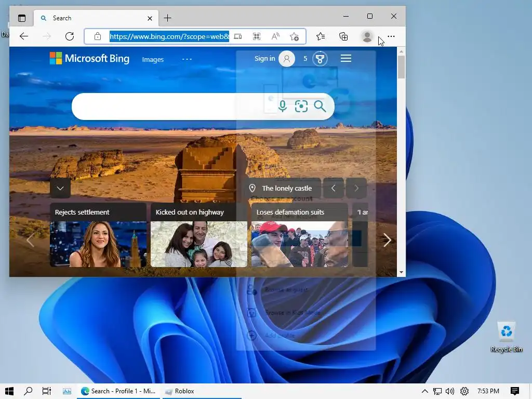Show next Bing background image

tap(356, 188)
